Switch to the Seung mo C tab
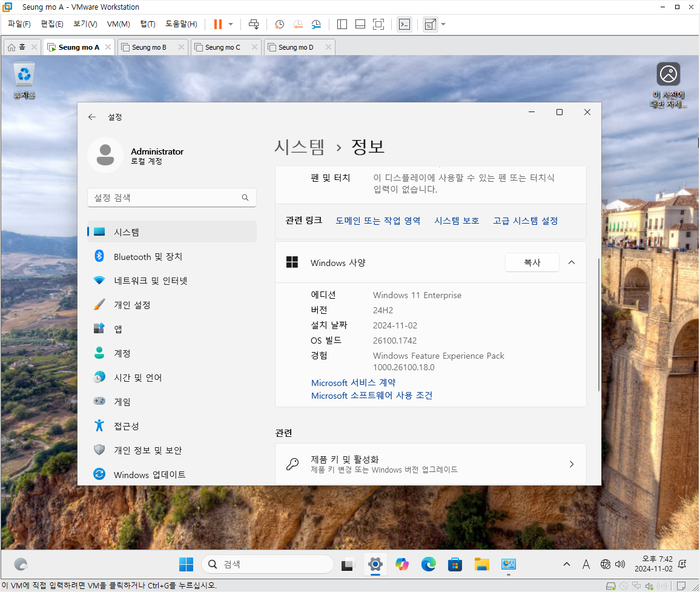The image size is (700, 592). click(x=222, y=47)
